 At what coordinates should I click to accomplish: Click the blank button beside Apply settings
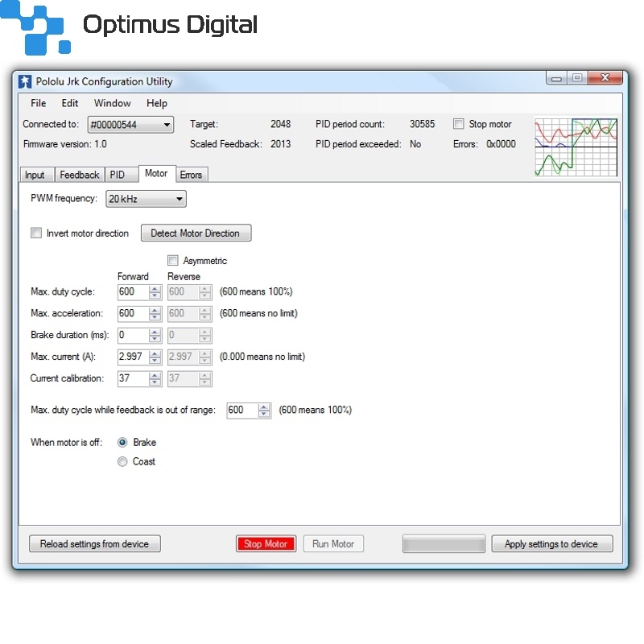tap(444, 544)
